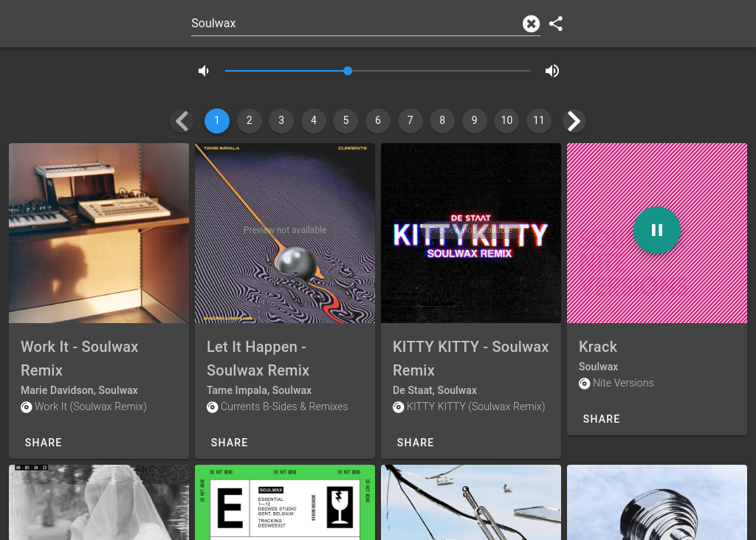Click the Let It Happen - Soulwax Remix title
Viewport: 756px width, 540px height.
coord(258,359)
